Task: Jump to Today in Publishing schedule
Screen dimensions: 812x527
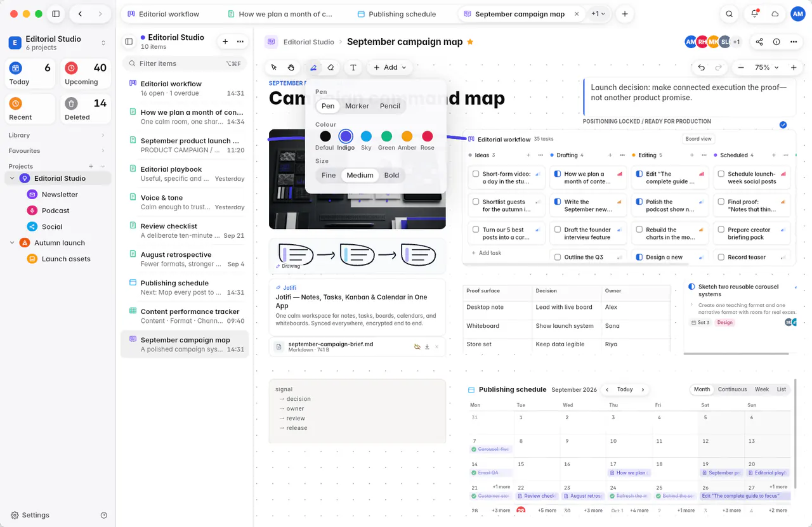Action: pos(625,389)
